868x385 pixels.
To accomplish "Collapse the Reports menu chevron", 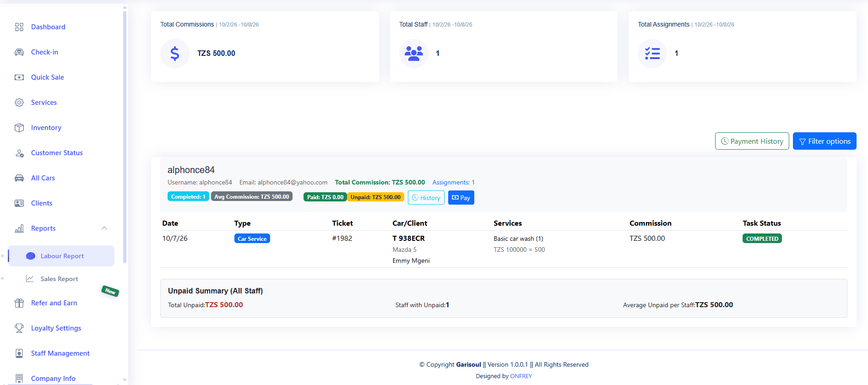I will pyautogui.click(x=104, y=228).
